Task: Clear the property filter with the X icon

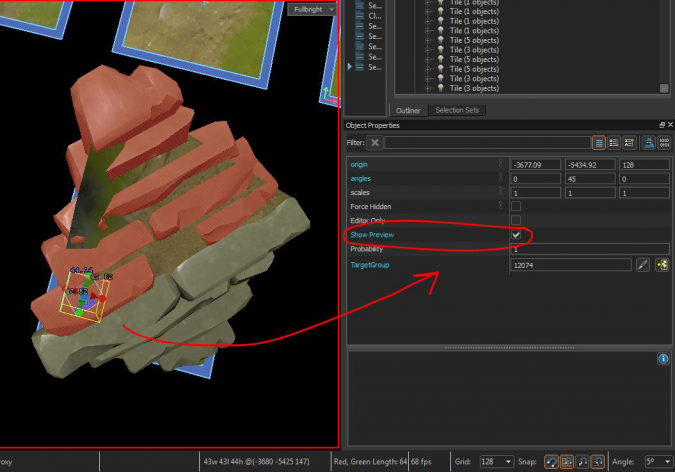Action: click(x=375, y=143)
